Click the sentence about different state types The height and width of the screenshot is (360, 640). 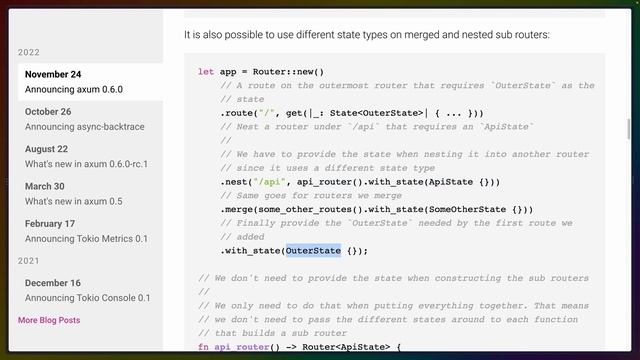click(x=367, y=35)
